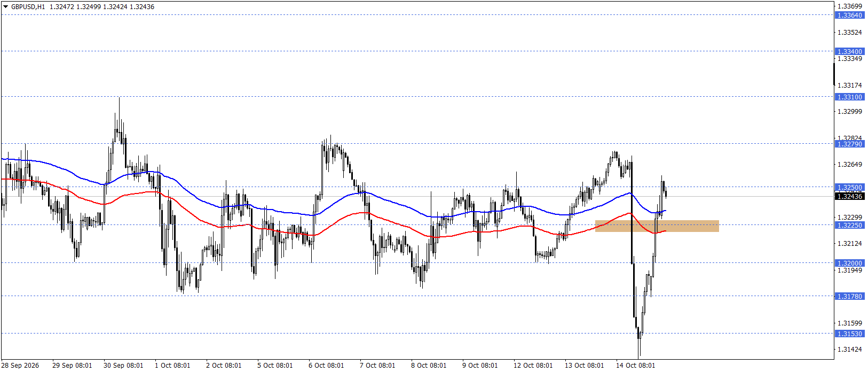The image size is (868, 372).
Task: Click the 1.32424 low price in header
Action: pyautogui.click(x=115, y=7)
